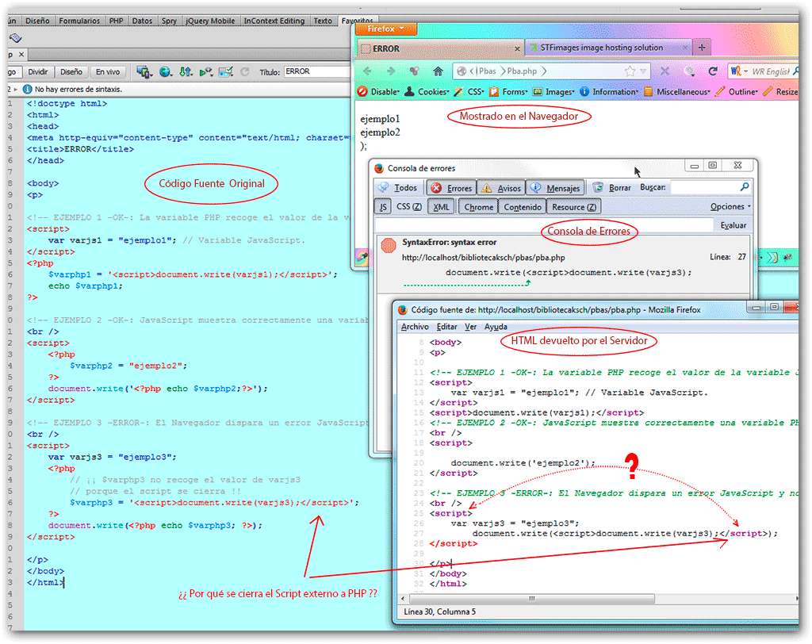Click the Resource (Z) filter button
This screenshot has height=644, width=812.
click(x=574, y=207)
